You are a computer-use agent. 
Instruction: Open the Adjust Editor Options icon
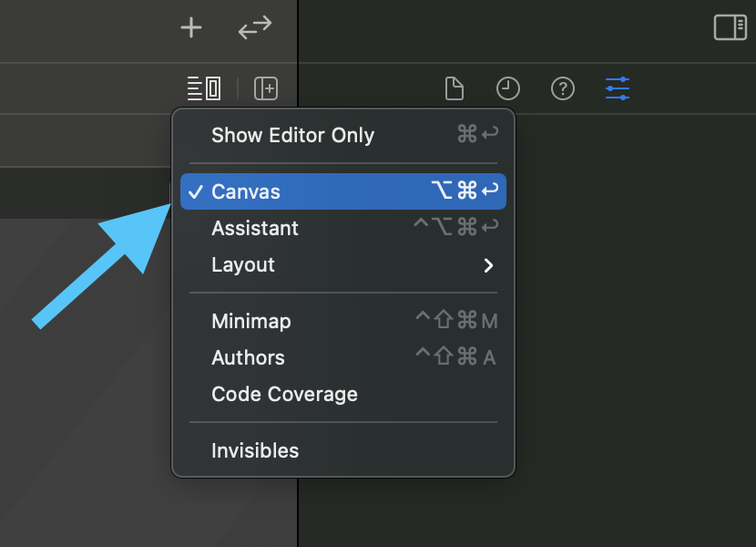[204, 88]
